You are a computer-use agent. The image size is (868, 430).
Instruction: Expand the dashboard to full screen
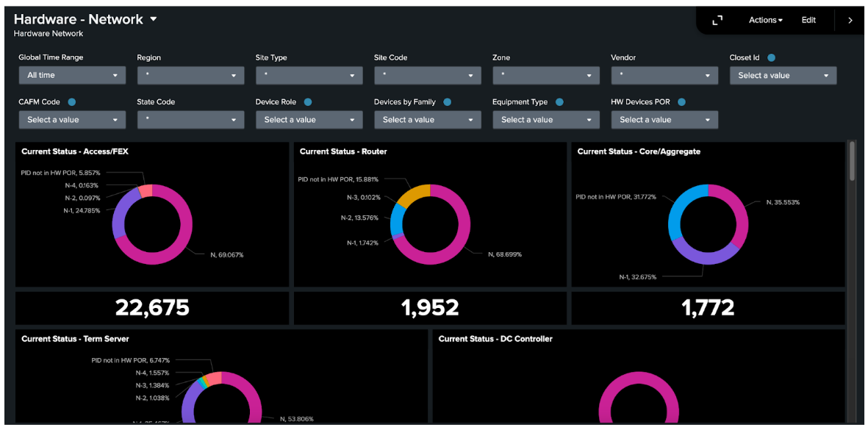(718, 20)
